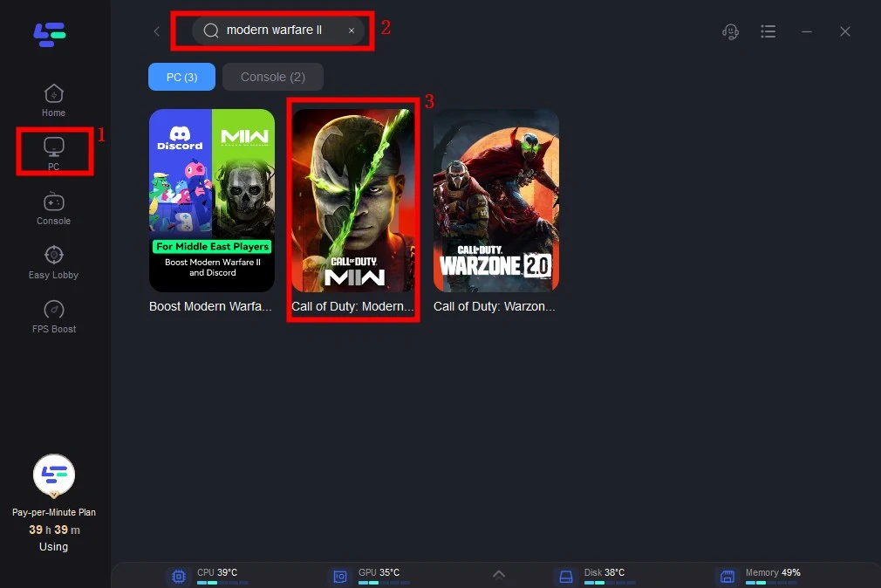Expand the hardware status bar chevron
Viewport: 881px width, 588px height.
point(498,575)
